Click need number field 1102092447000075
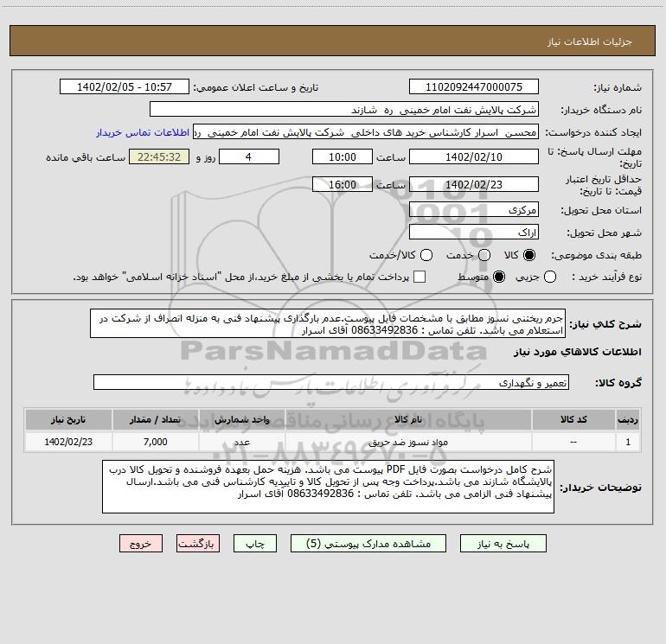 tap(474, 87)
